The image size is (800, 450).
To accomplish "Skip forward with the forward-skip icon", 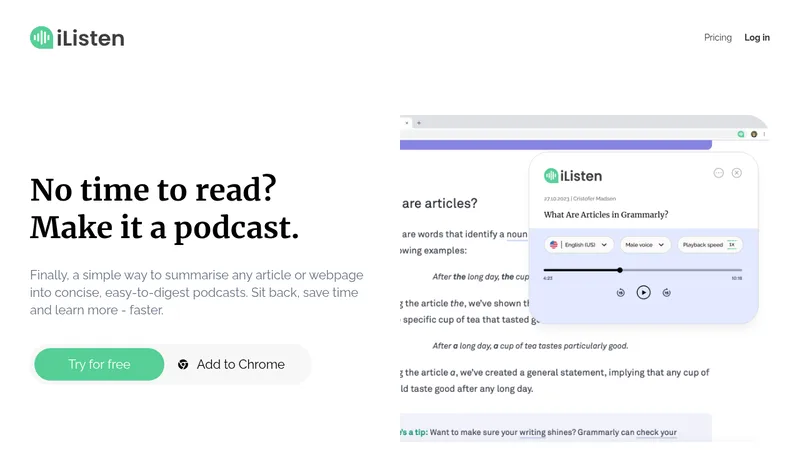I will click(x=666, y=293).
